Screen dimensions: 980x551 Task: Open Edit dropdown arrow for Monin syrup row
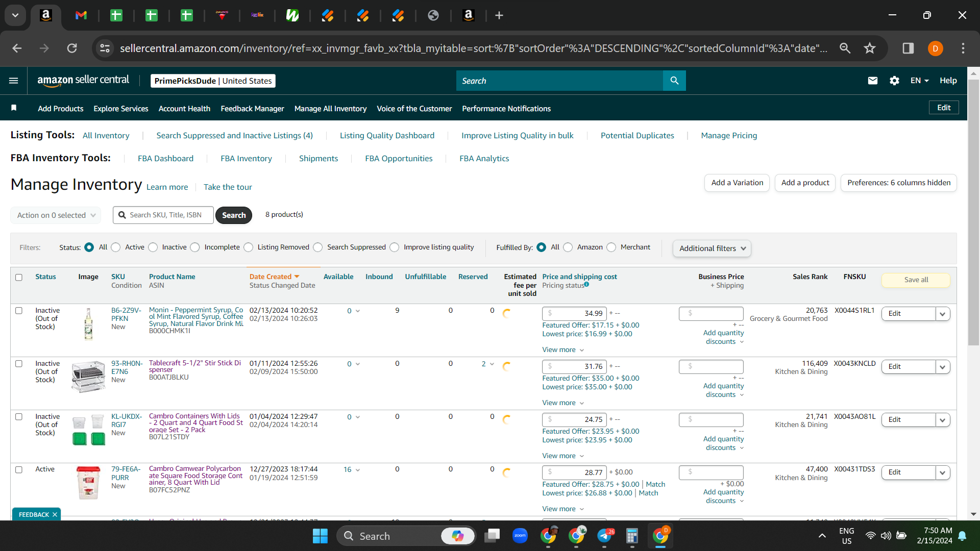942,314
